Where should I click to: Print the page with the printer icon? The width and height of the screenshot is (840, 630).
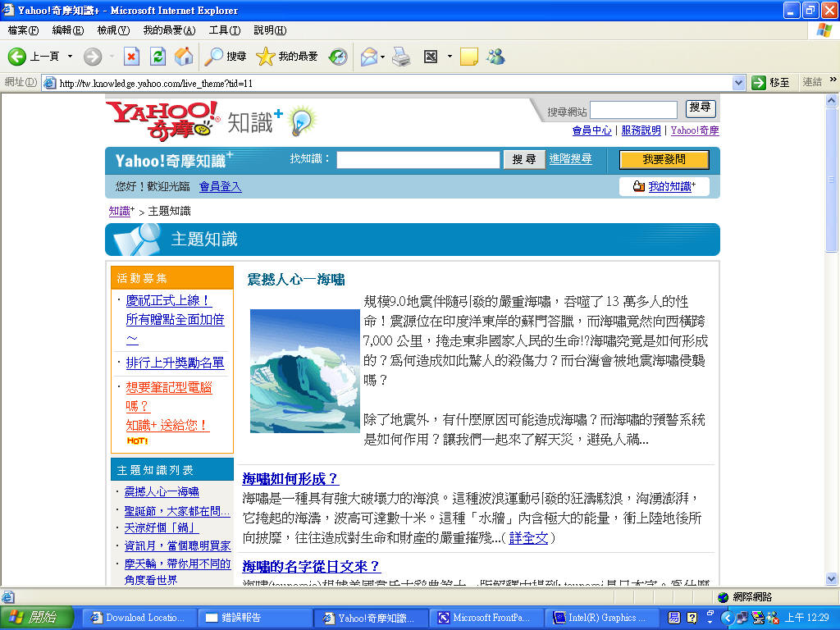tap(401, 57)
